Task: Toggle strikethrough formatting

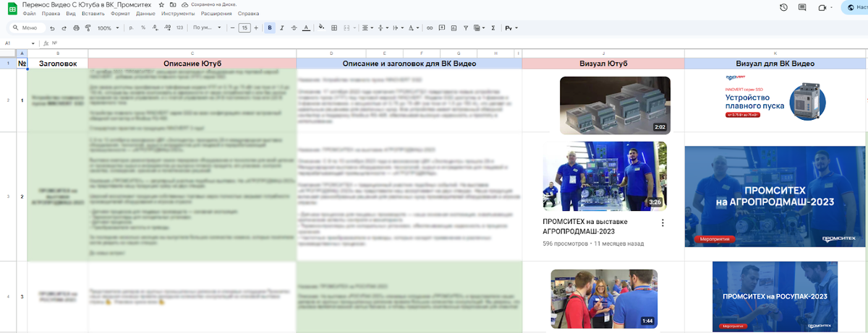Action: click(x=293, y=28)
